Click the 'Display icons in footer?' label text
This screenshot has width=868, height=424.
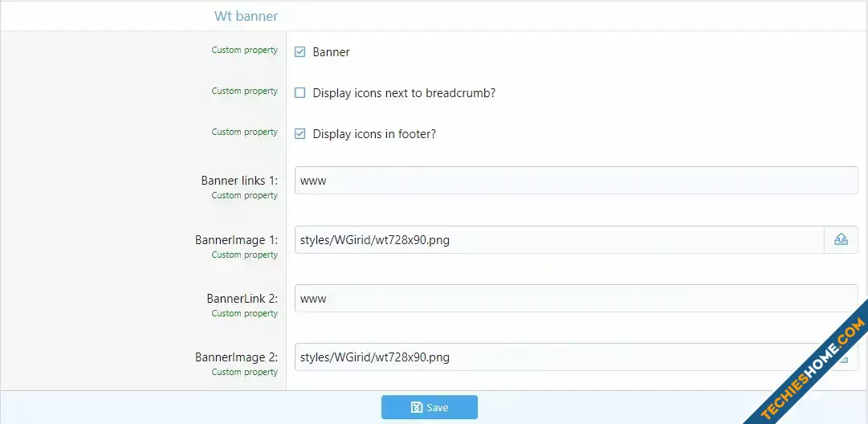[374, 134]
